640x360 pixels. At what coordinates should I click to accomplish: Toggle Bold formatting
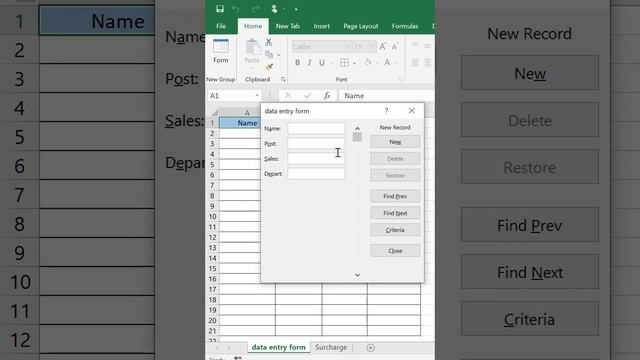point(298,62)
